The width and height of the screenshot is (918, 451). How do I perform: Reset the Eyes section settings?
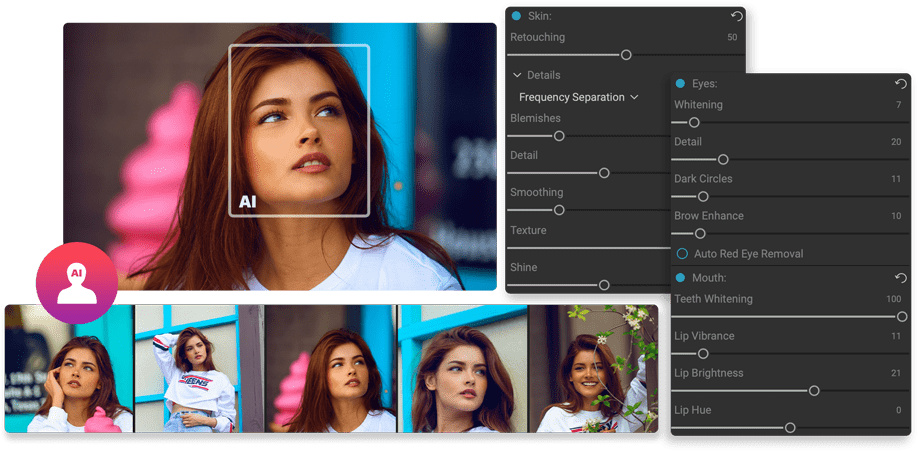(900, 84)
